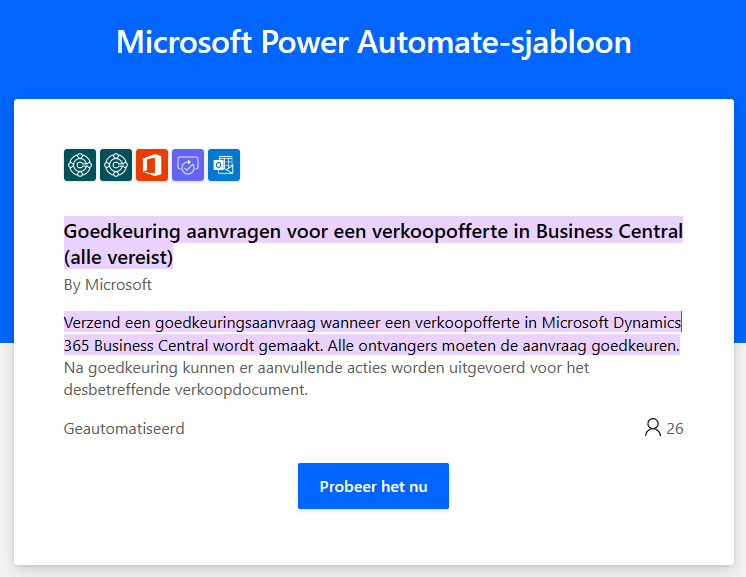
Task: Click the second dark green Business Central icon
Action: 116,165
